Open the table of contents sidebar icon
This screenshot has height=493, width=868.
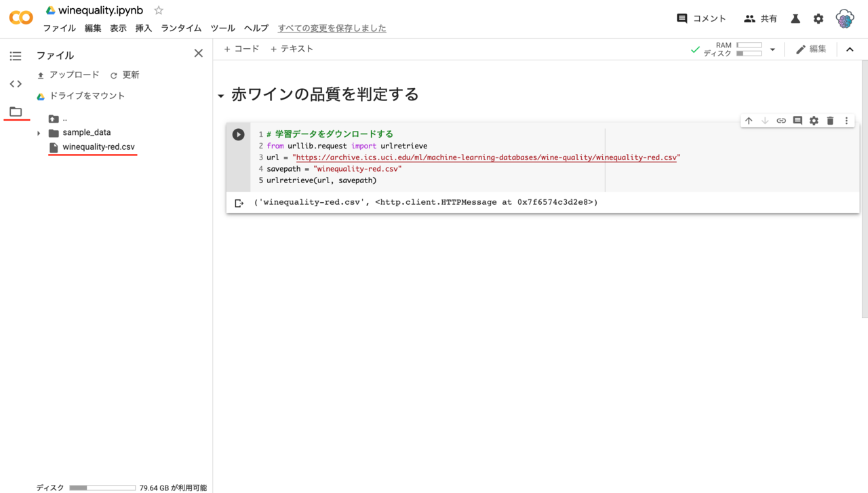[x=16, y=56]
